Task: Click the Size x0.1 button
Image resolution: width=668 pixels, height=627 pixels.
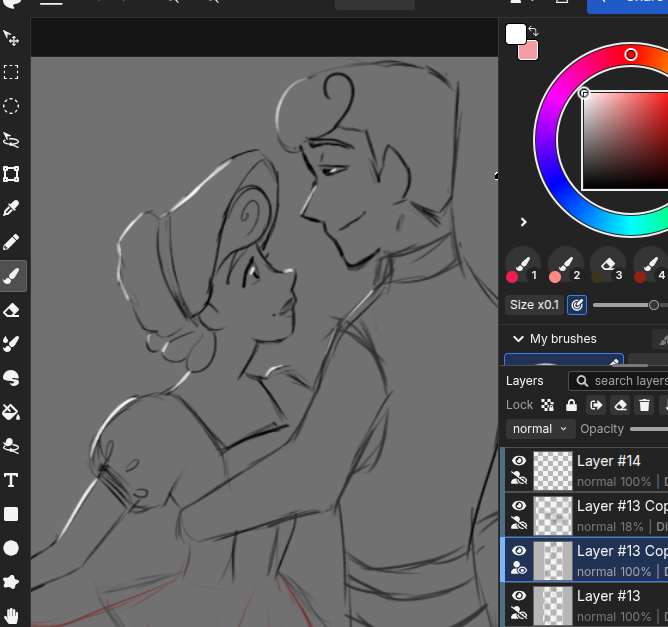Action: [534, 305]
